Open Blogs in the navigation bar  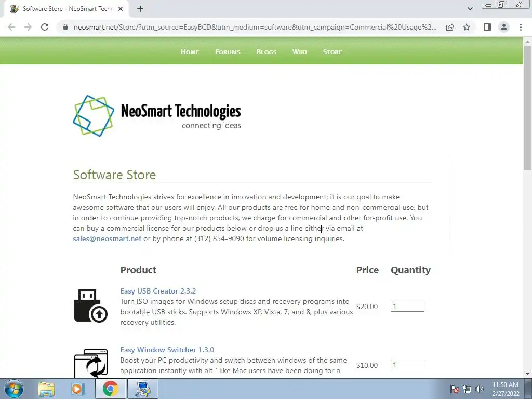click(x=267, y=52)
